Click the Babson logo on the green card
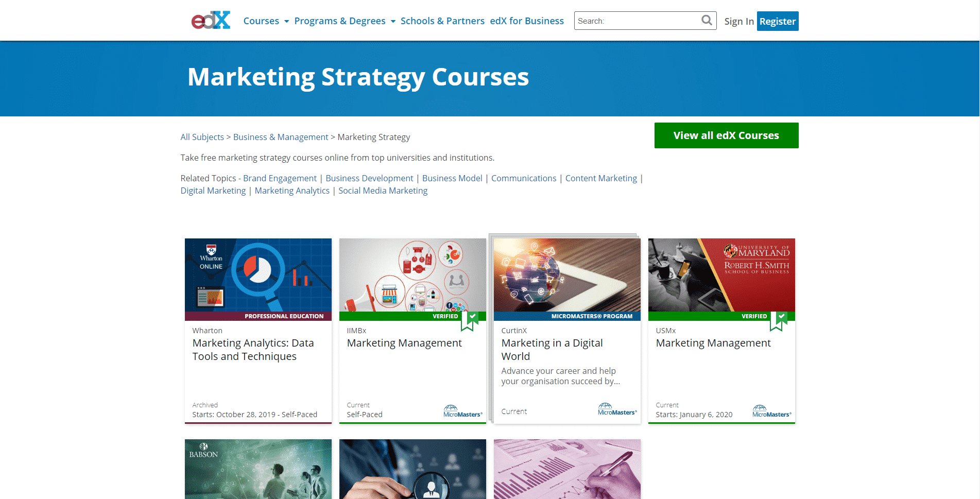The width and height of the screenshot is (980, 499). point(203,451)
